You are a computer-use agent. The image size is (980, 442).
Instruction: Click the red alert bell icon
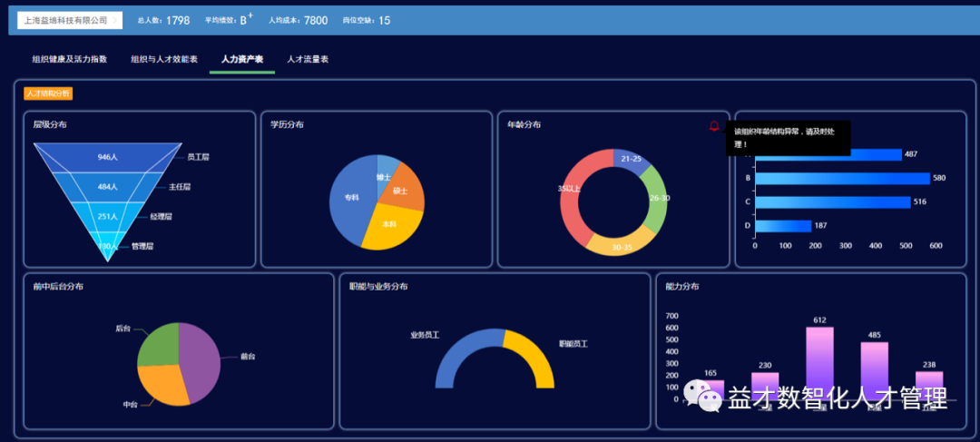pos(714,126)
